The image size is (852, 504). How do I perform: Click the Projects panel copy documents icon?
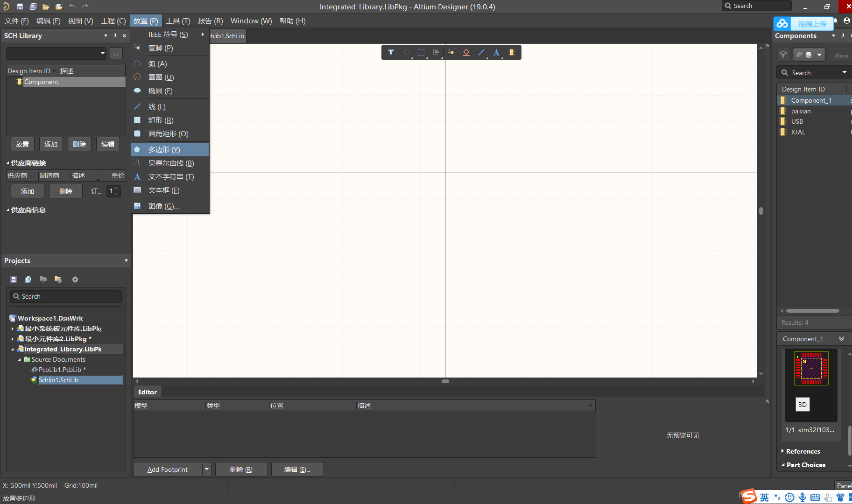[28, 279]
